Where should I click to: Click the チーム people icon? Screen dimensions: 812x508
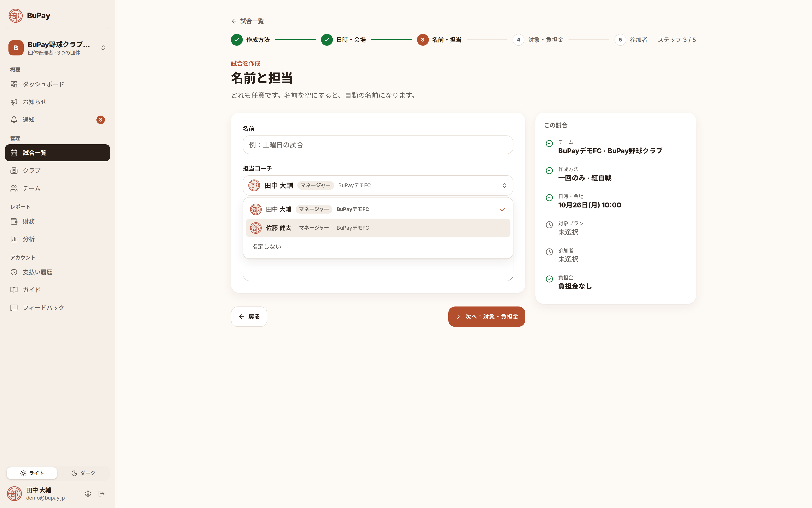click(14, 188)
